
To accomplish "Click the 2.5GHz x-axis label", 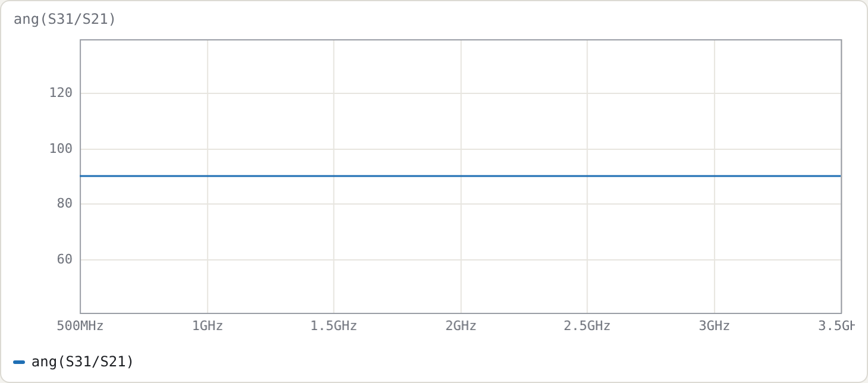I will click(587, 326).
